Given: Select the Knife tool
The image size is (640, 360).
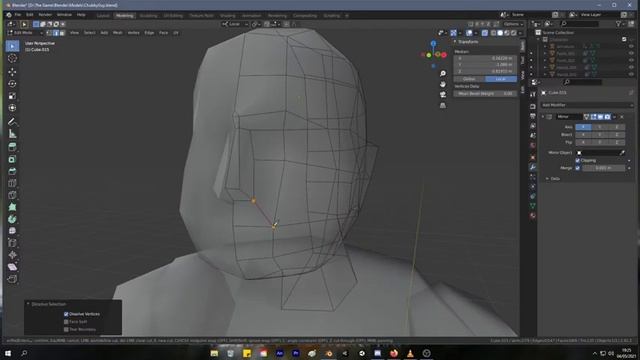Looking at the screenshot, I should point(12,195).
